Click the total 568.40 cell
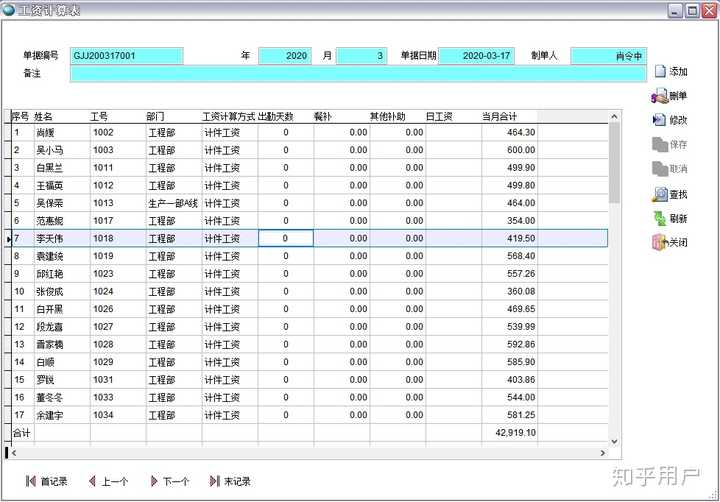 click(x=509, y=256)
